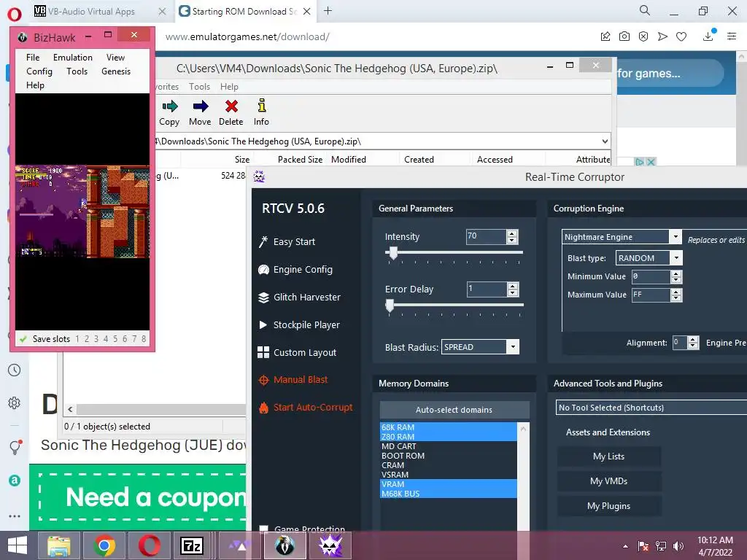This screenshot has width=747, height=560.
Task: Open the Blast Radius SPREAD dropdown
Action: (513, 346)
